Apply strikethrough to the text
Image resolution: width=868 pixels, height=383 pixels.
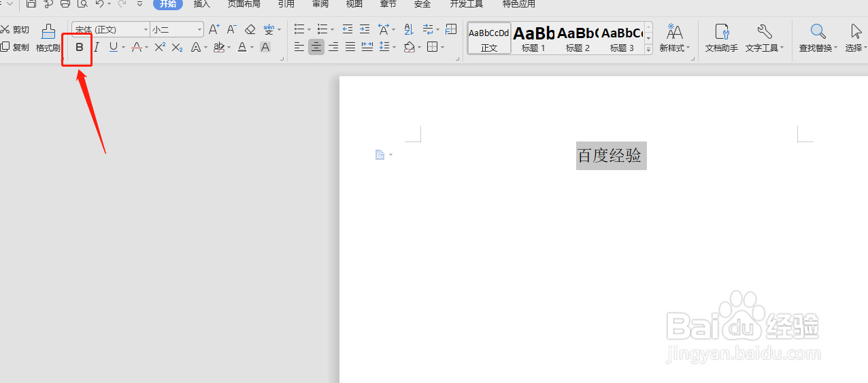137,48
